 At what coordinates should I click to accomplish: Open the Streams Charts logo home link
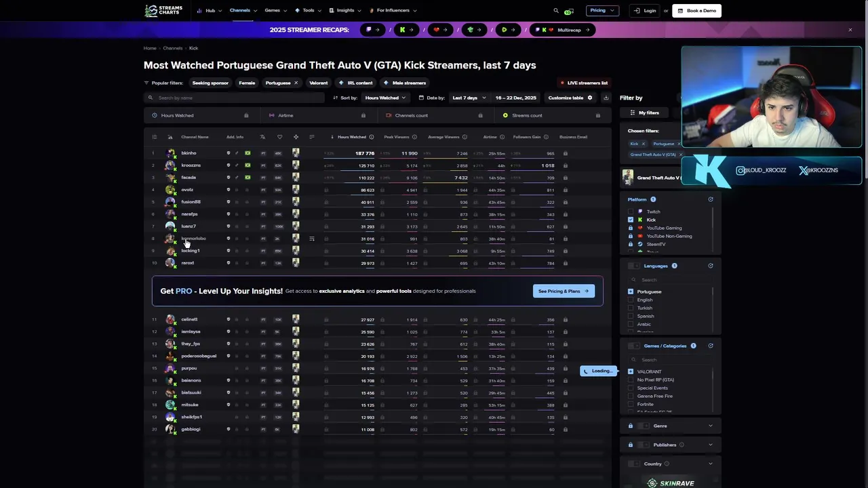tap(163, 11)
